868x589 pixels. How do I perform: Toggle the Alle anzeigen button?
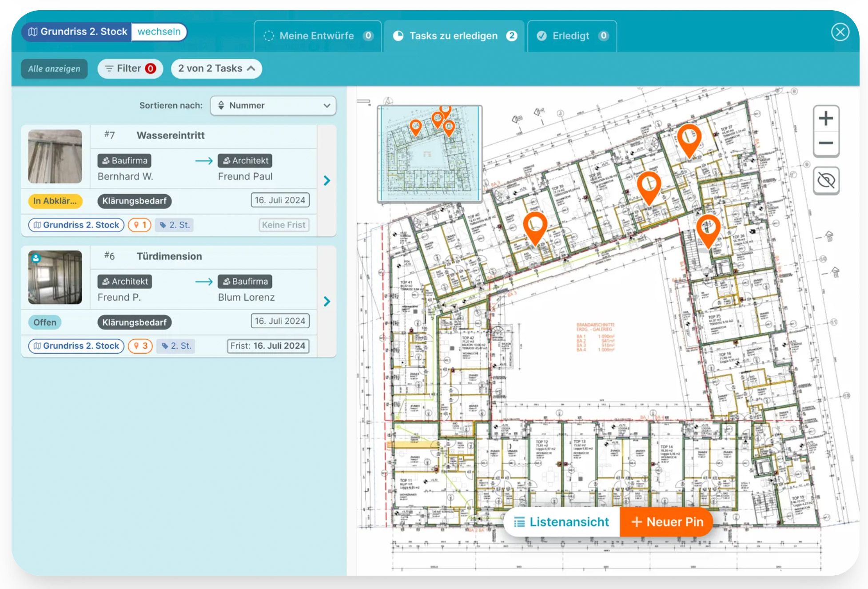coord(54,69)
